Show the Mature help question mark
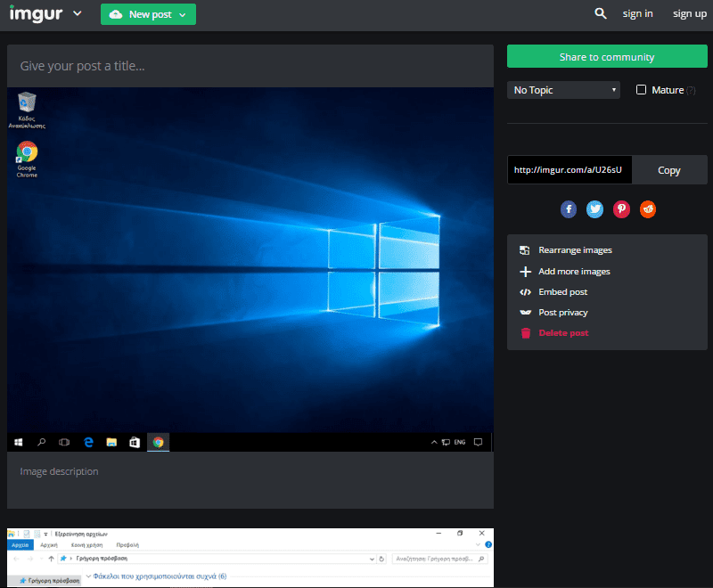The width and height of the screenshot is (713, 588). pyautogui.click(x=691, y=90)
